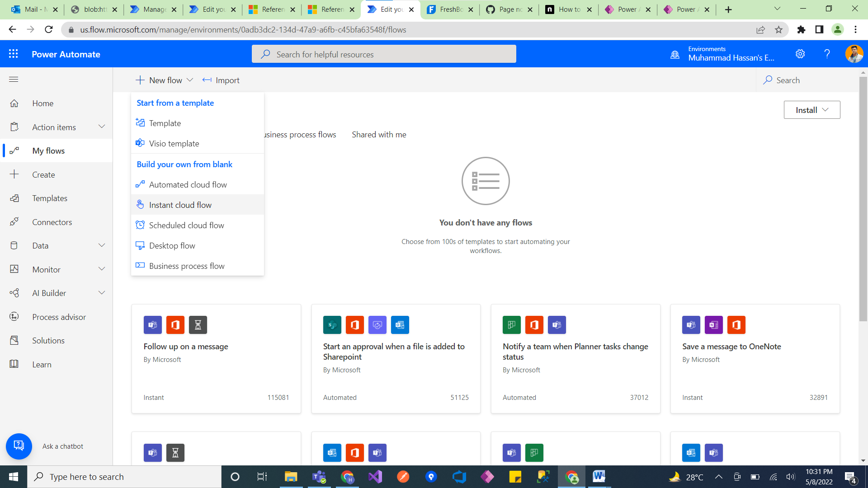
Task: Expand the Action items submenu
Action: pyautogui.click(x=102, y=127)
